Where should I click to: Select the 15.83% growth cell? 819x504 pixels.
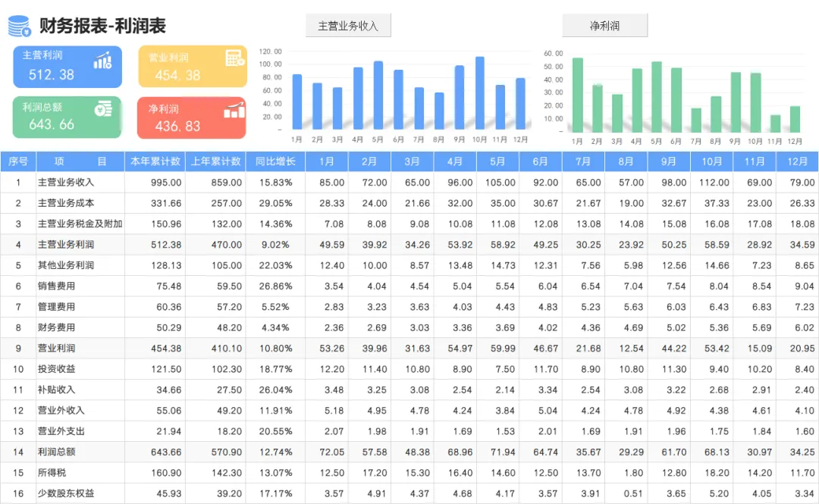click(x=275, y=183)
